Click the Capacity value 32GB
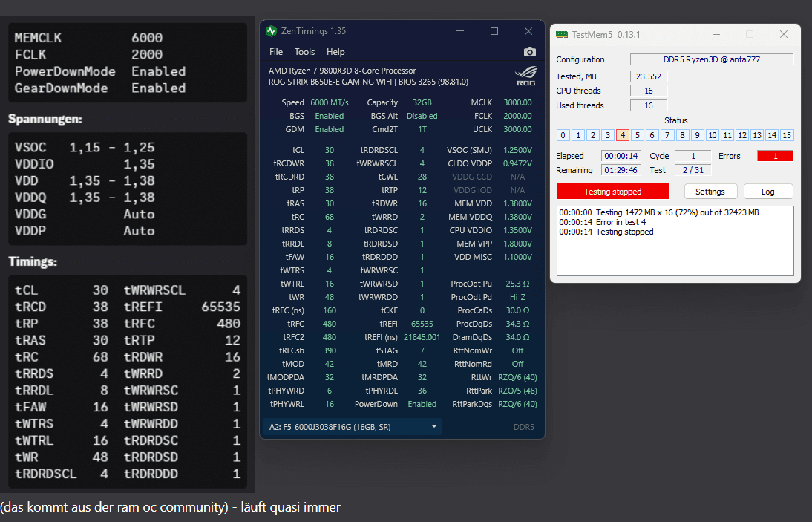812x522 pixels. [x=422, y=102]
